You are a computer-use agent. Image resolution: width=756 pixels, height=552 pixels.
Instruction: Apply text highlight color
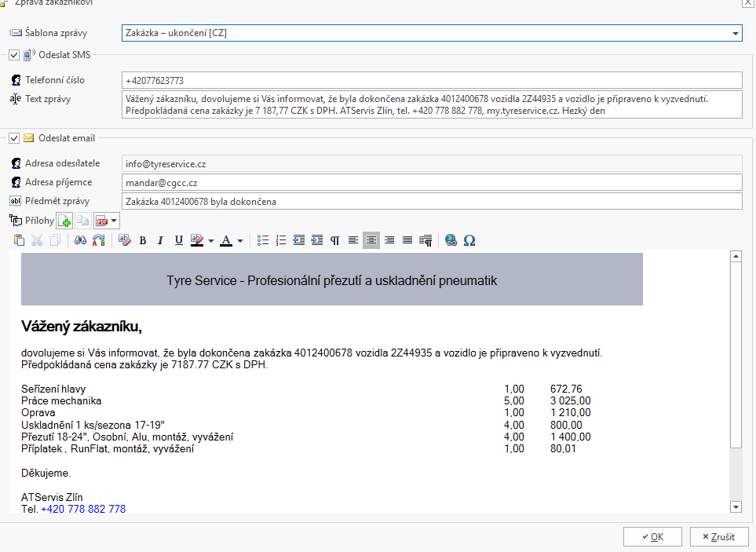pos(197,240)
